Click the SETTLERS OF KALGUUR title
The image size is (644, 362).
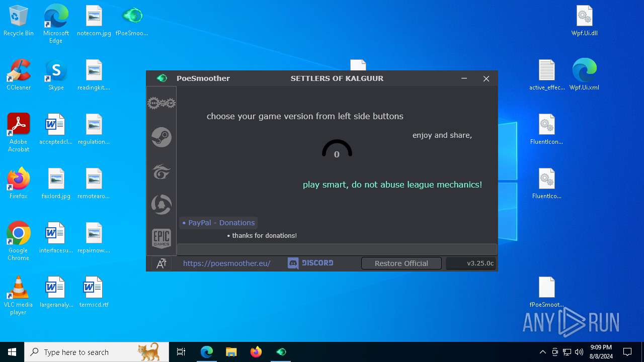coord(337,78)
